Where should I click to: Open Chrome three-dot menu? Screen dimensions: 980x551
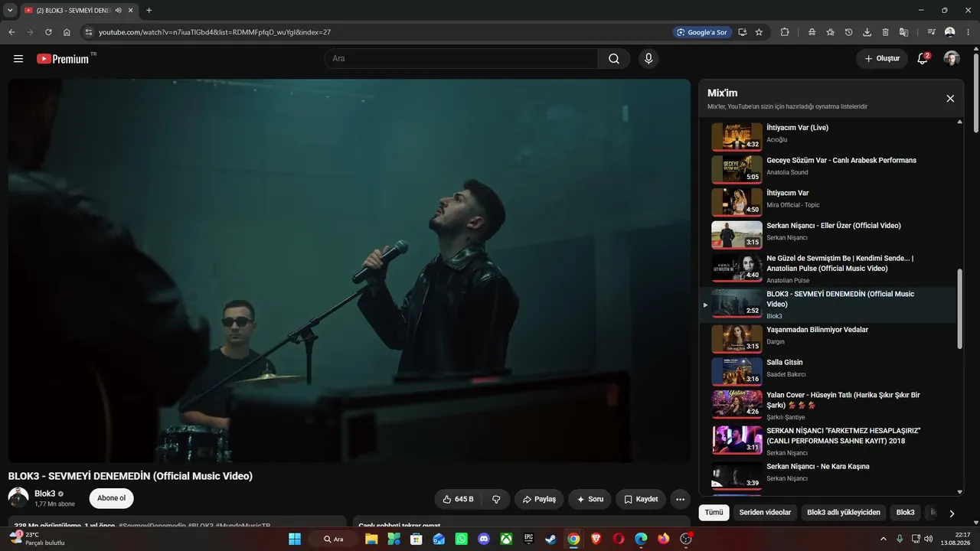[x=969, y=32]
